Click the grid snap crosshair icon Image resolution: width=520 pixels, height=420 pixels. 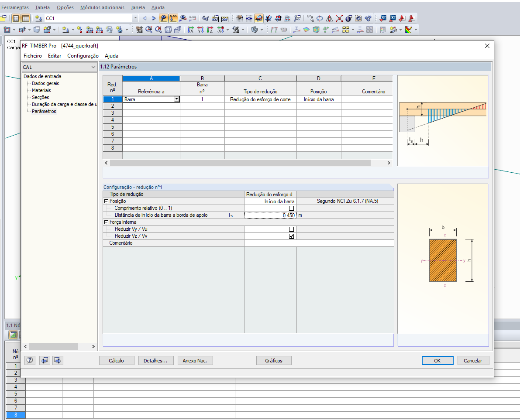point(249,18)
